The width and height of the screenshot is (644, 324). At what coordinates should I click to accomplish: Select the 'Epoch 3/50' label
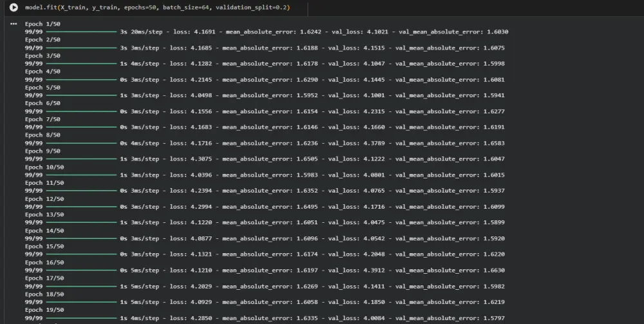[x=43, y=56]
